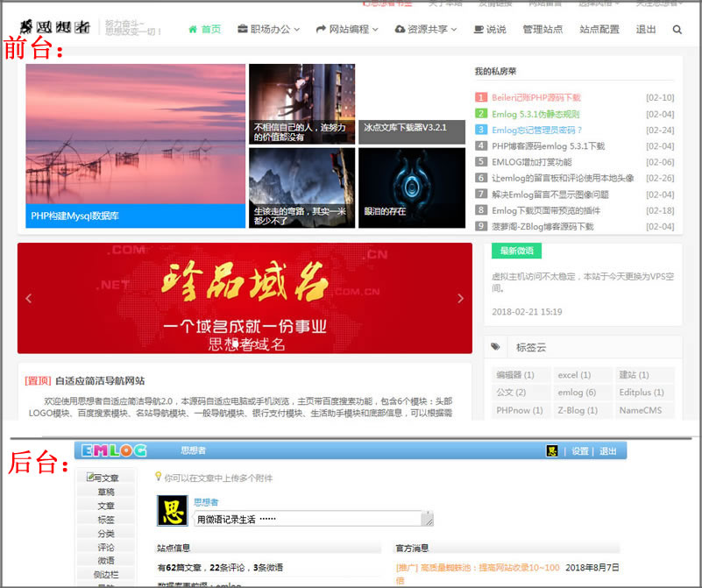Screen dimensions: 702x588
Task: Click 退出 in backend header
Action: coord(608,451)
